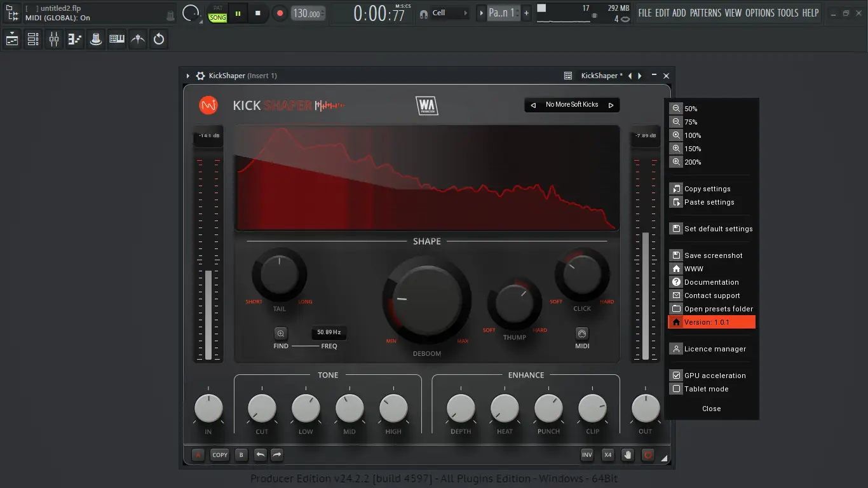Viewport: 868px width, 488px height.
Task: Click the 50.89 Hz frequency field
Action: [329, 332]
